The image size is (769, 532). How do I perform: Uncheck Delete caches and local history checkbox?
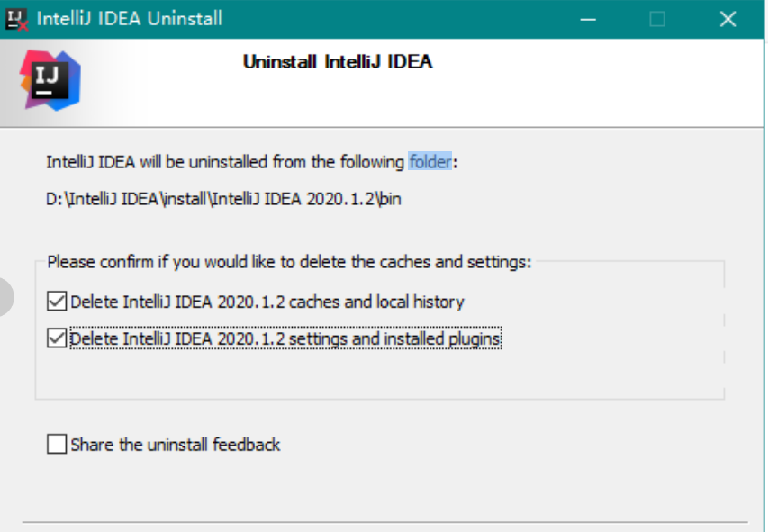57,301
